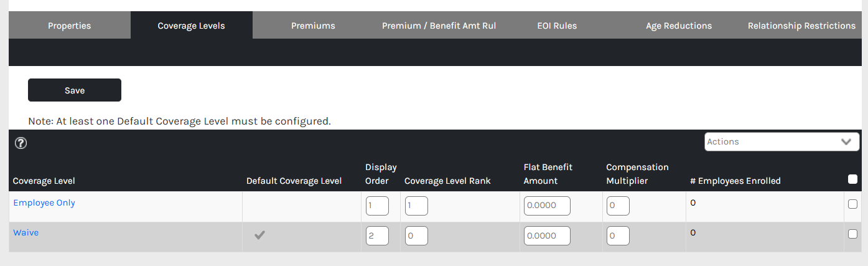Click Flat Benefit Amount field for Waive
Screen dimensions: 868x266
(547, 235)
